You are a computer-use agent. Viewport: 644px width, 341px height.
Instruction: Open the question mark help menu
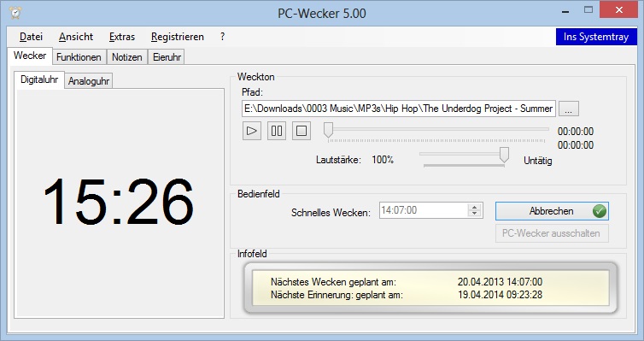point(222,37)
